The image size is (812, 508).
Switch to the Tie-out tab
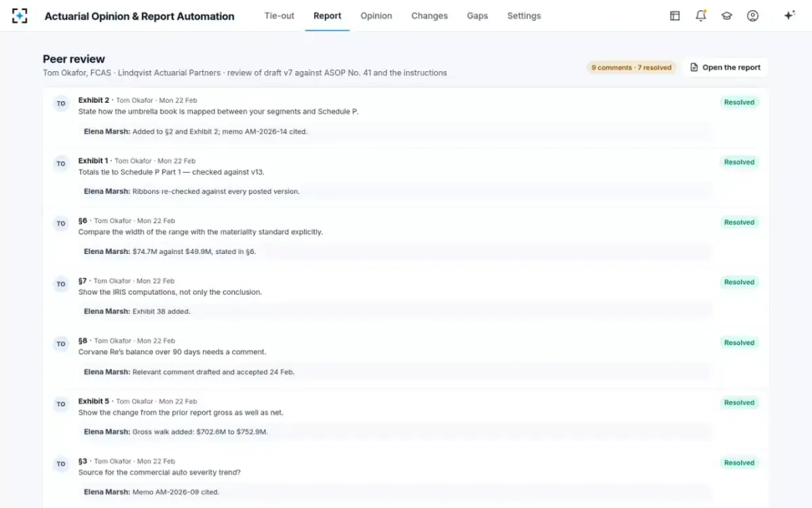[x=279, y=16]
